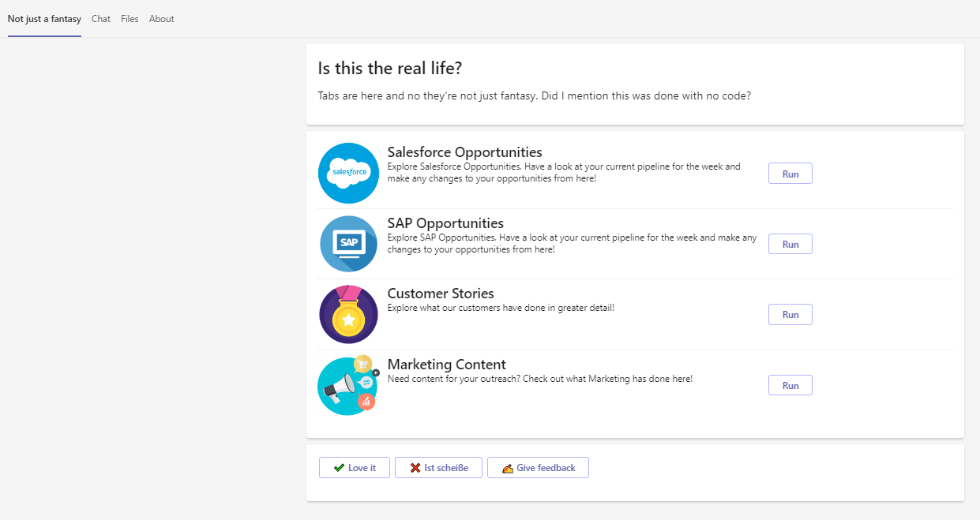
Task: Click the SAP monitor icon
Action: (x=348, y=244)
